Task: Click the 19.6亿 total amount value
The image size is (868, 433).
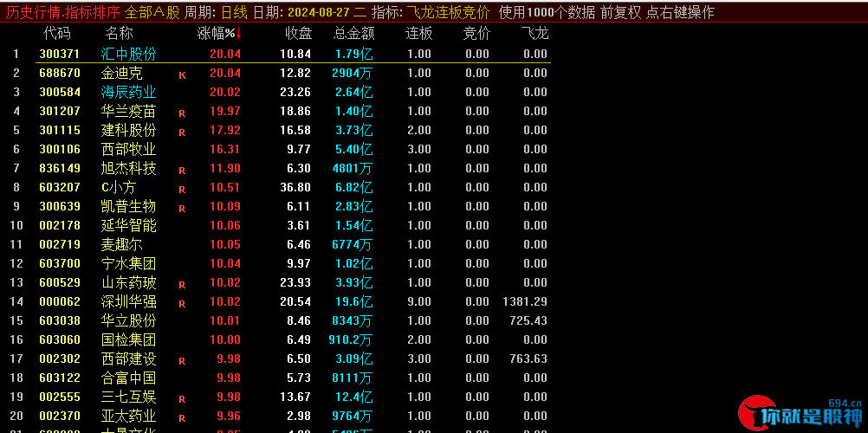Action: click(x=353, y=301)
